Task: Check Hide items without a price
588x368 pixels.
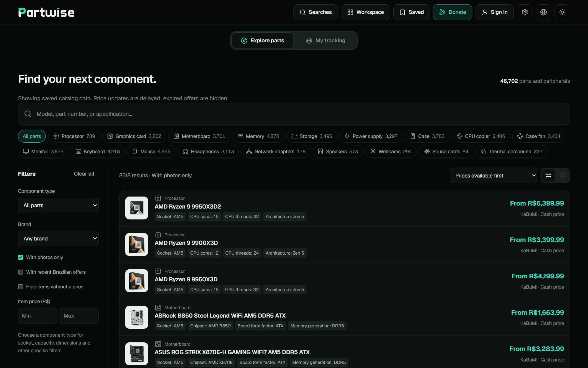Action: click(x=21, y=287)
